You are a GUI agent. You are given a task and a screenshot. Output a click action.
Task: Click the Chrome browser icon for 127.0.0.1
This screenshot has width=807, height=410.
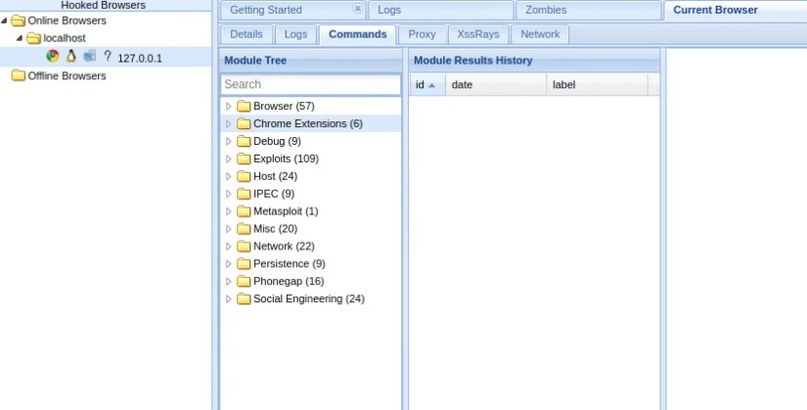pos(52,56)
